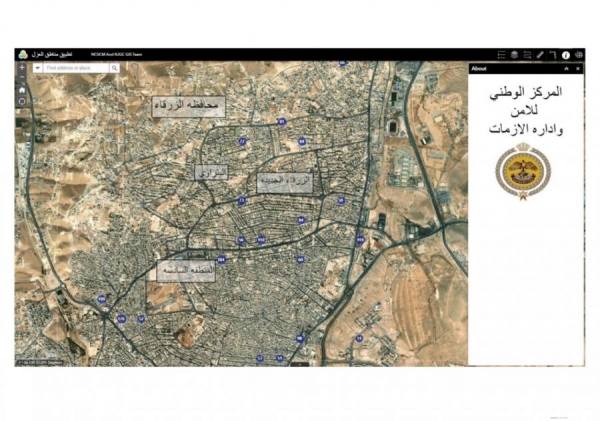Click the My Location button
The width and height of the screenshot is (600, 421).
click(x=22, y=101)
